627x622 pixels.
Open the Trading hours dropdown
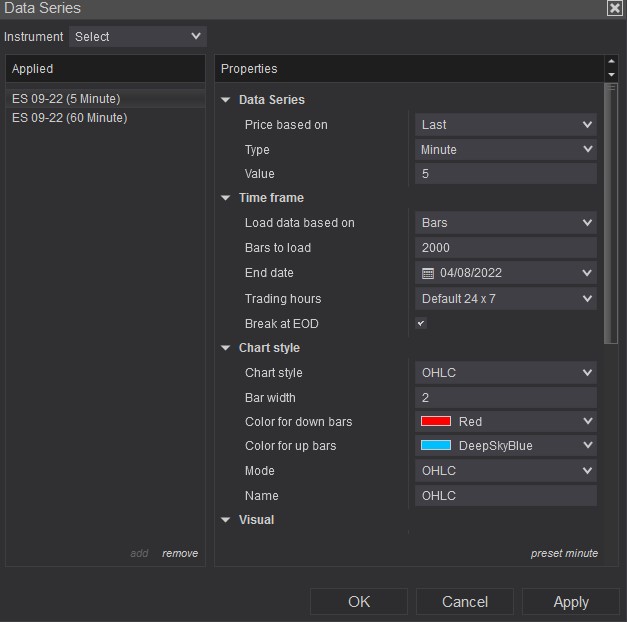tap(506, 299)
